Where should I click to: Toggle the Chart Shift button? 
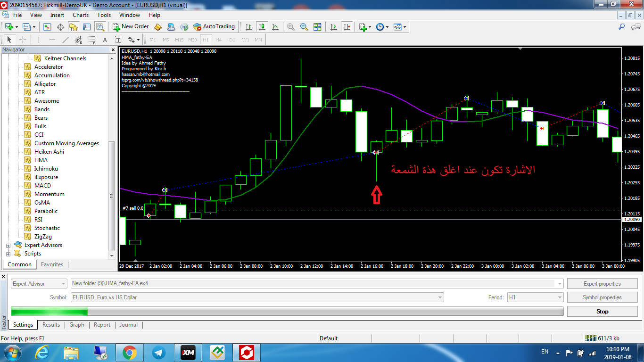pyautogui.click(x=347, y=27)
